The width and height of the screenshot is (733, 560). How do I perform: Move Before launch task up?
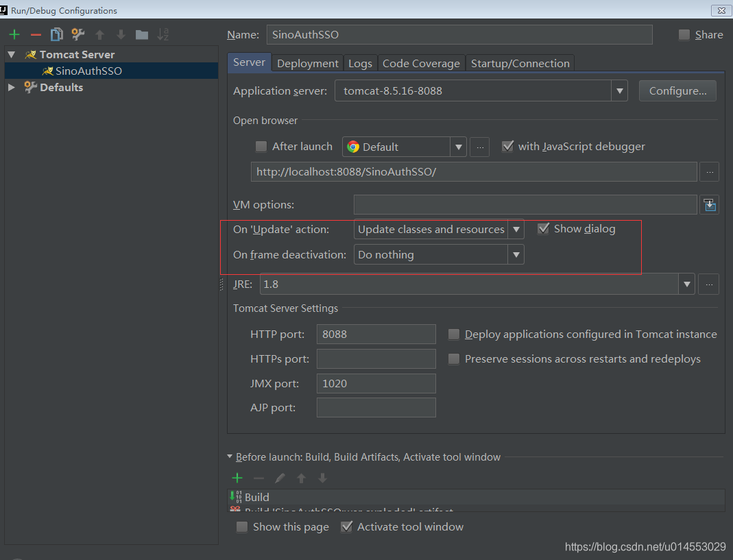[x=302, y=478]
